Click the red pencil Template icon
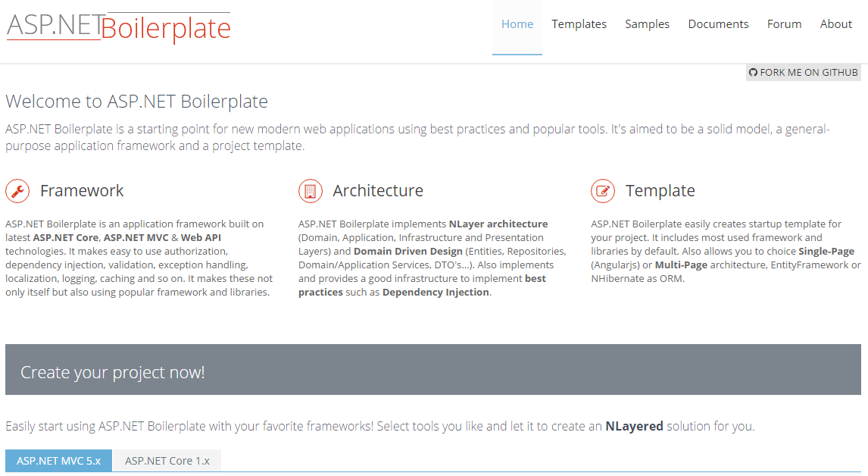 click(x=602, y=191)
